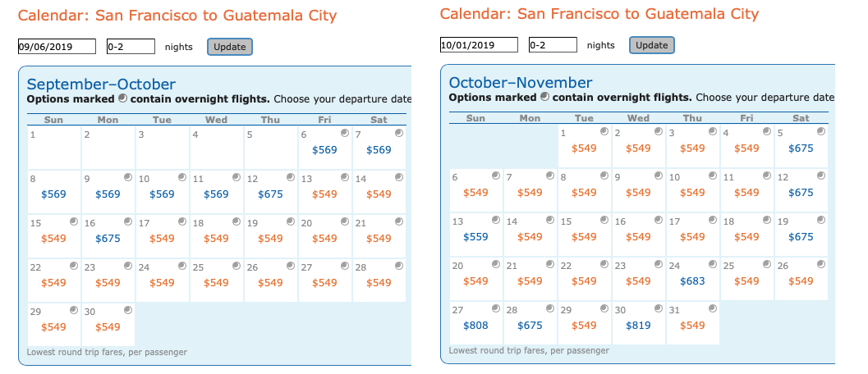868x374 pixels.
Task: Select the $549 fare on September 29
Action: tap(53, 327)
